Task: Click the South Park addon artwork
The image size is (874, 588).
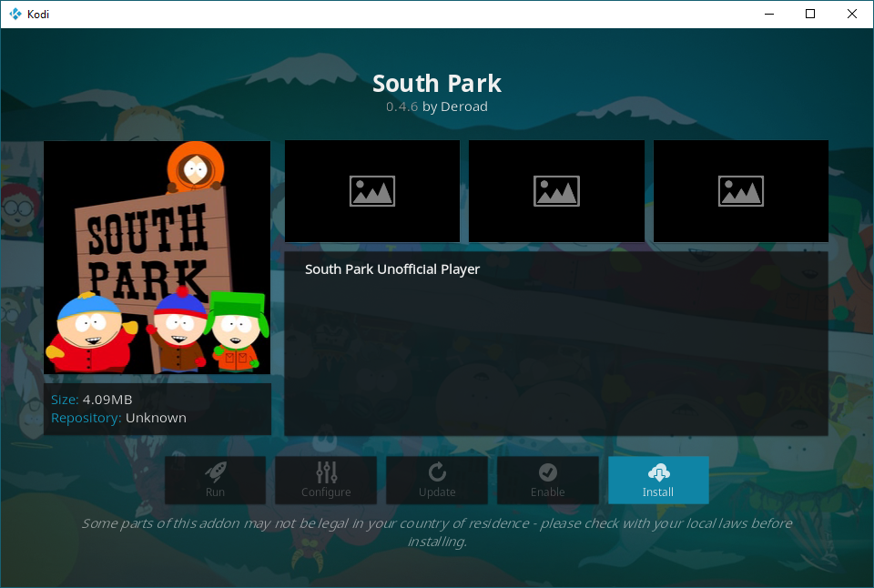Action: click(x=158, y=258)
